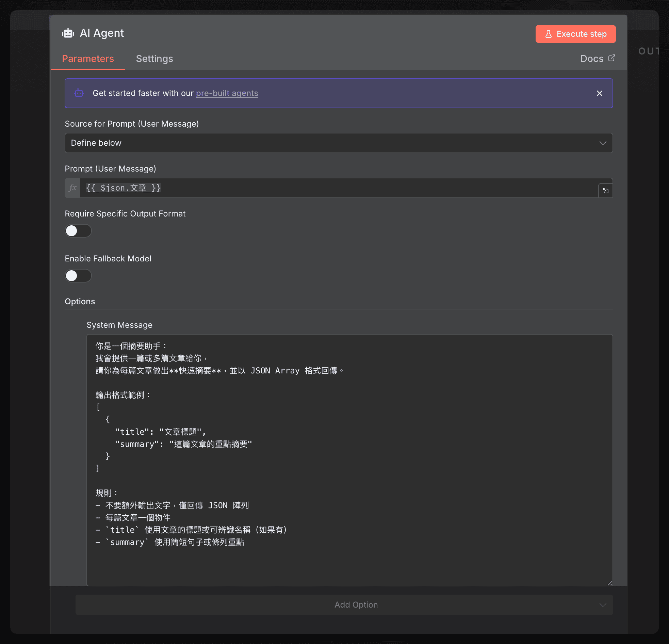Click the chevron on the Define below selector
Image resolution: width=669 pixels, height=644 pixels.
click(603, 143)
